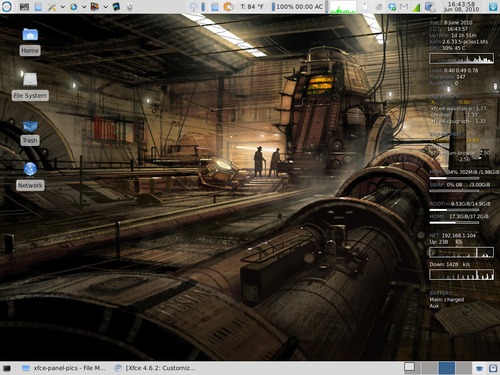This screenshot has width=500, height=375.
Task: Launch the terminal from the top panel
Action: (x=24, y=7)
